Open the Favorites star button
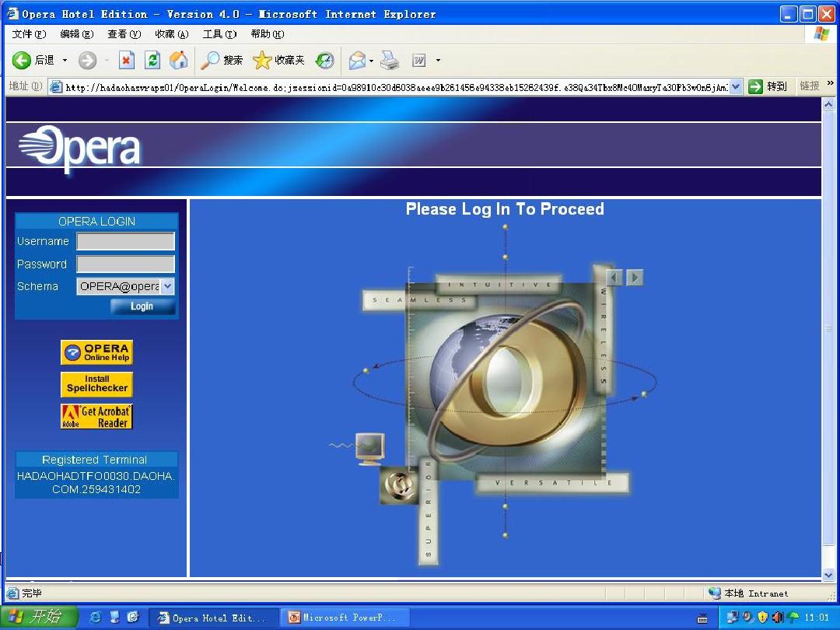This screenshot has height=630, width=840. point(278,60)
